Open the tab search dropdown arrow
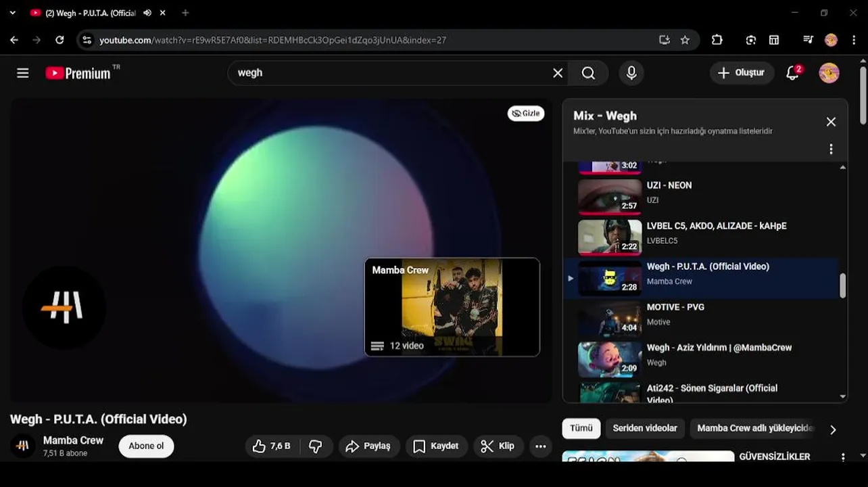This screenshot has width=868, height=487. point(12,13)
